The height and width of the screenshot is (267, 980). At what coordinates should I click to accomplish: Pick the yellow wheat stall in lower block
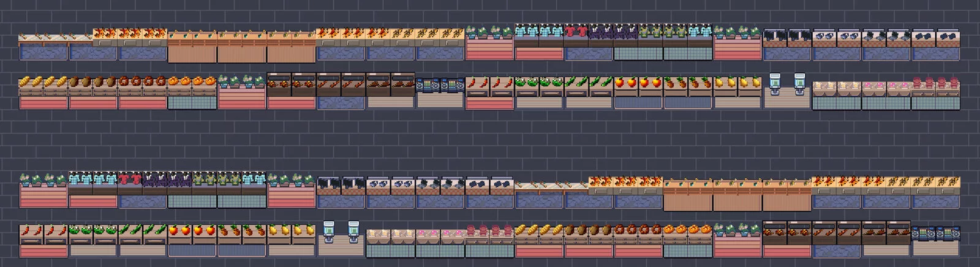pyautogui.click(x=923, y=191)
